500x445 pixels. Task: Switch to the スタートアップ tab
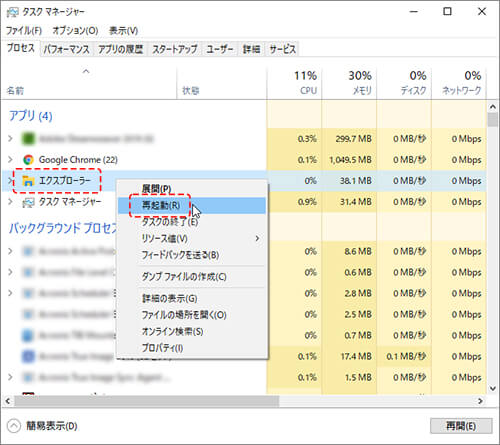(x=175, y=49)
